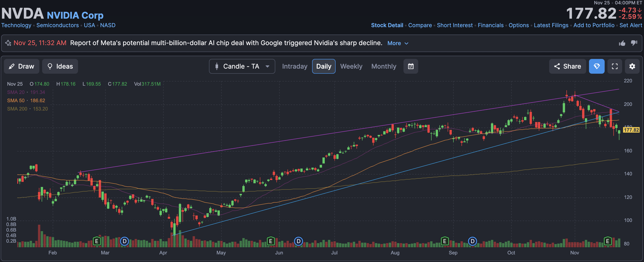Go to Short Interest page
The height and width of the screenshot is (262, 644).
[455, 25]
